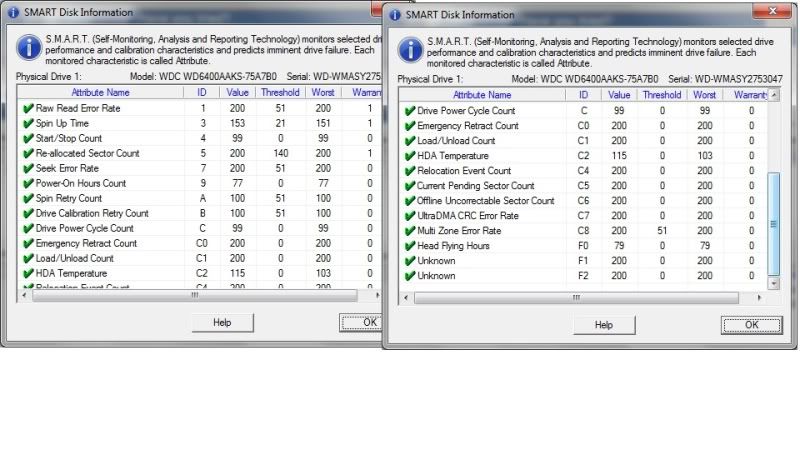Click horizontal scrollbar left arrow in right window
This screenshot has height=450, width=800.
(x=406, y=297)
